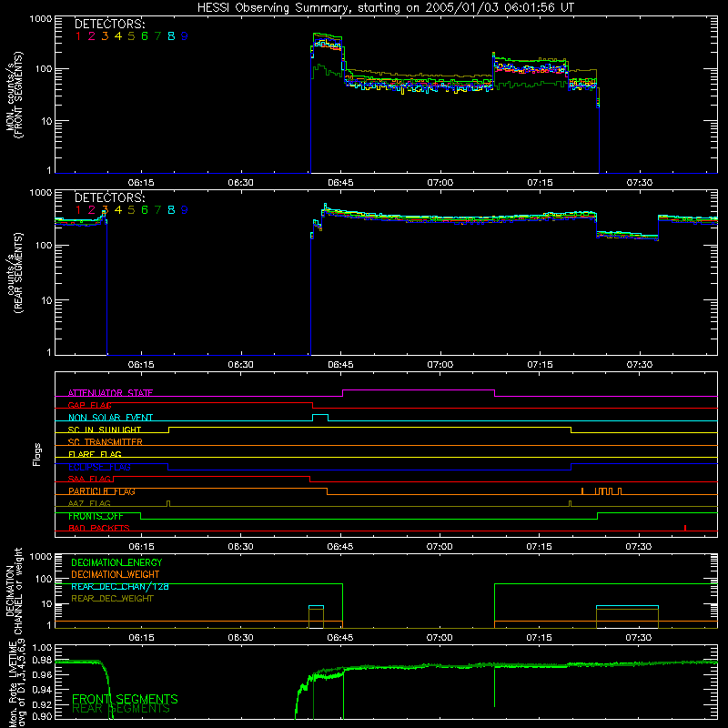The height and width of the screenshot is (728, 728).
Task: Click blue detector 9 in front segments legend
Action: click(185, 36)
